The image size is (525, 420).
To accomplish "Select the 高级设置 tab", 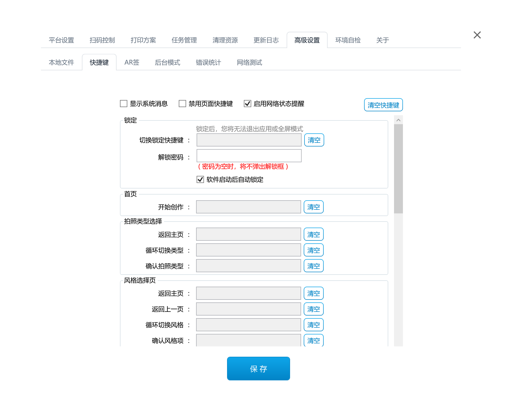I will tap(307, 40).
